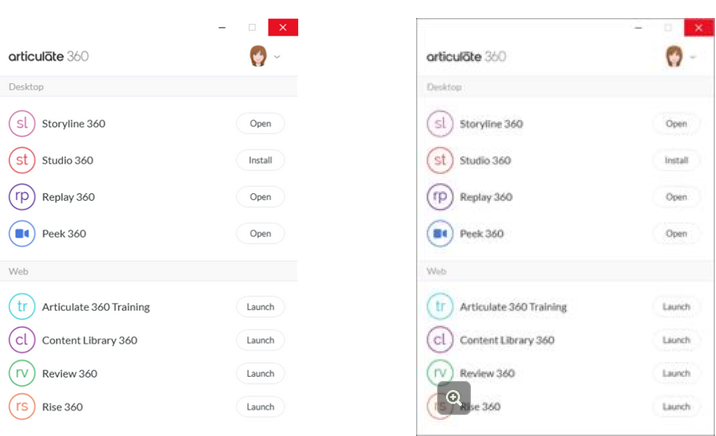Open Replay 360 in the left window
This screenshot has height=436, width=716.
tap(260, 197)
